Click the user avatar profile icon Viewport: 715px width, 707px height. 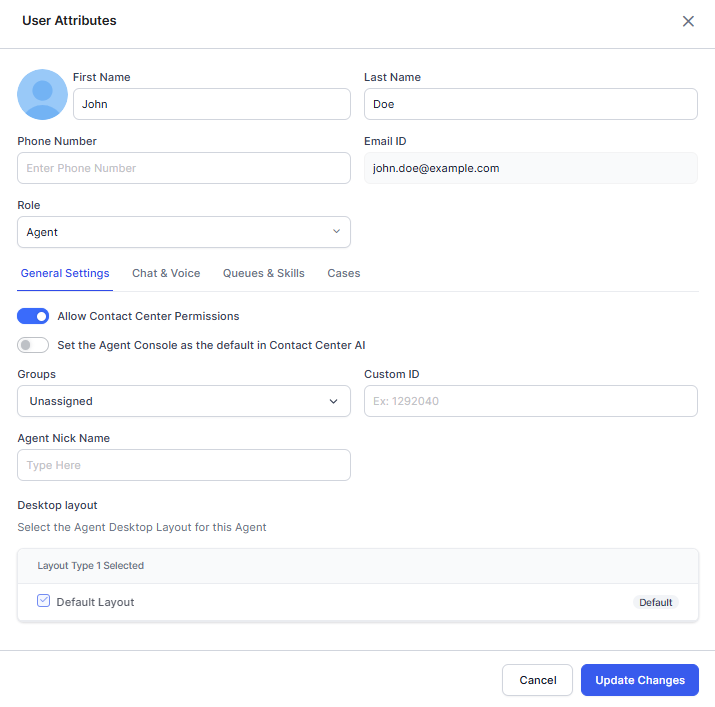pyautogui.click(x=42, y=95)
